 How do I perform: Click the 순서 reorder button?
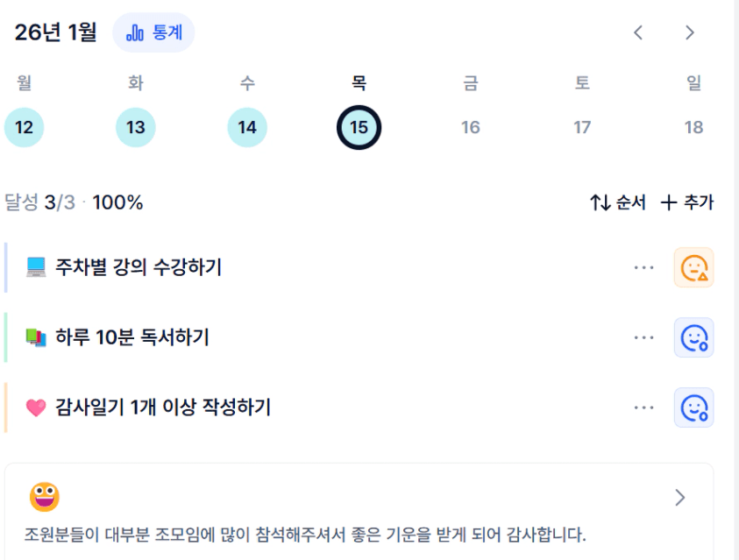coord(618,202)
